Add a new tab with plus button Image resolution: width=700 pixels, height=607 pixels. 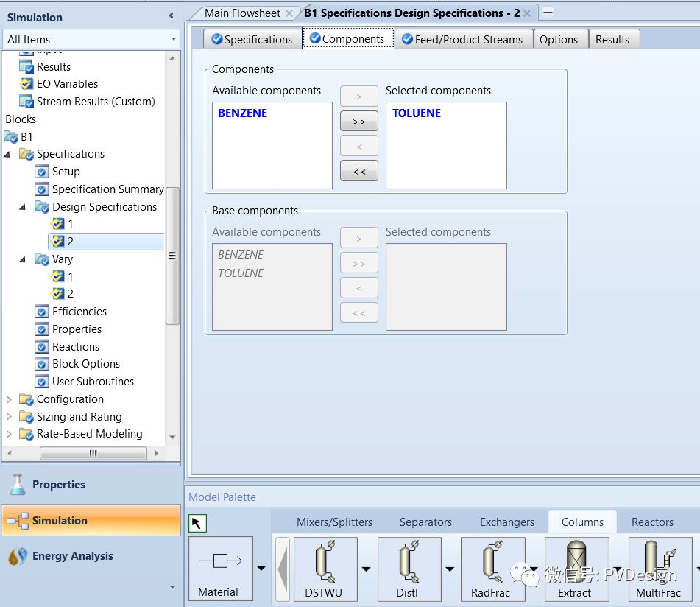tap(548, 12)
